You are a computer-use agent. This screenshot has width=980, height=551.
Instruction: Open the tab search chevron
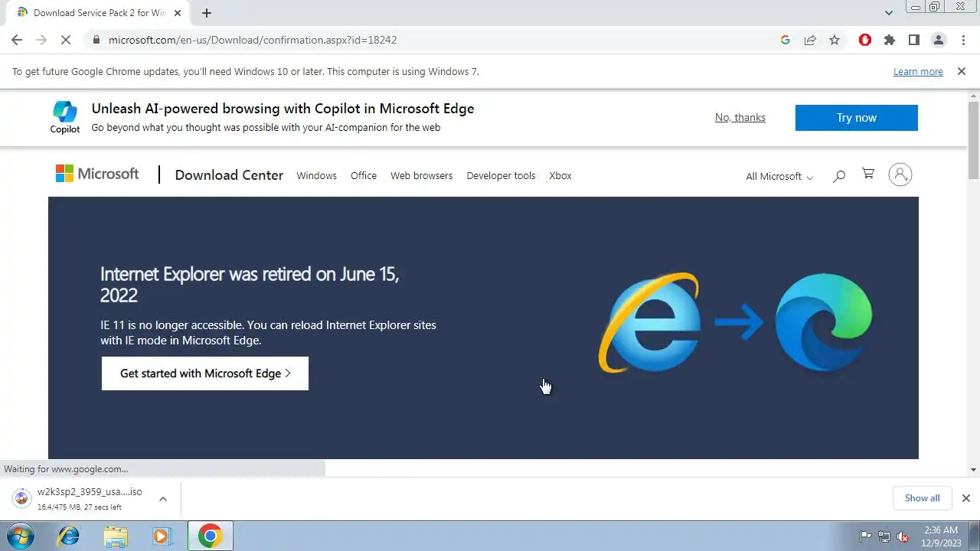tap(889, 13)
